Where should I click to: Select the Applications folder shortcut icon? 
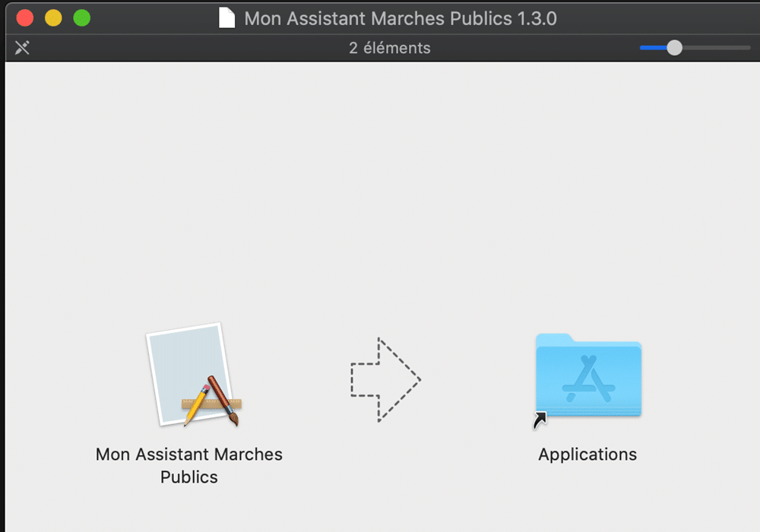coord(588,381)
